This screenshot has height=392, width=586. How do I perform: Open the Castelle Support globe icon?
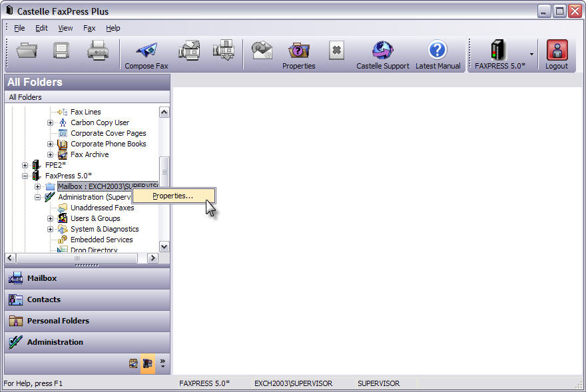click(x=383, y=55)
